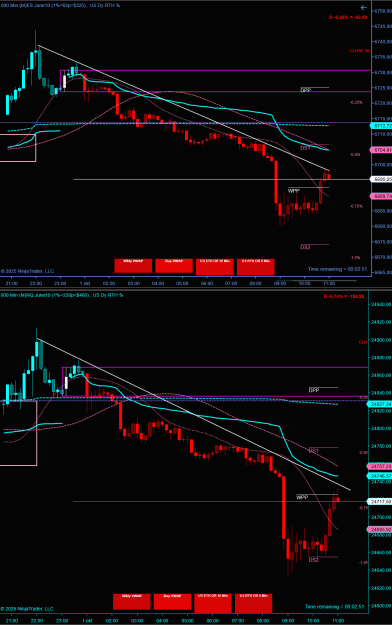The height and width of the screenshot is (625, 392).
Task: Click the 09:00 time label on MES axis
Action: [x=280, y=283]
